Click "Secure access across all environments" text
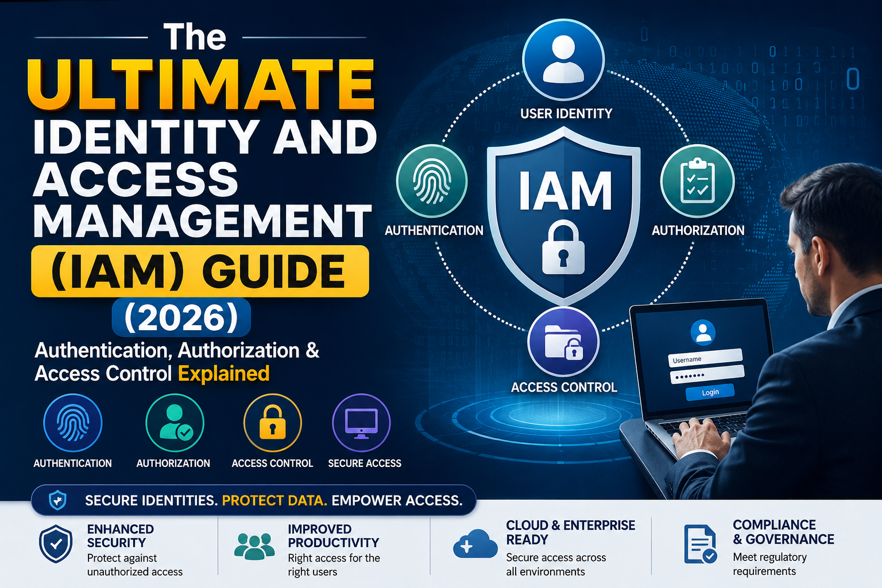The image size is (882, 588). [x=556, y=564]
